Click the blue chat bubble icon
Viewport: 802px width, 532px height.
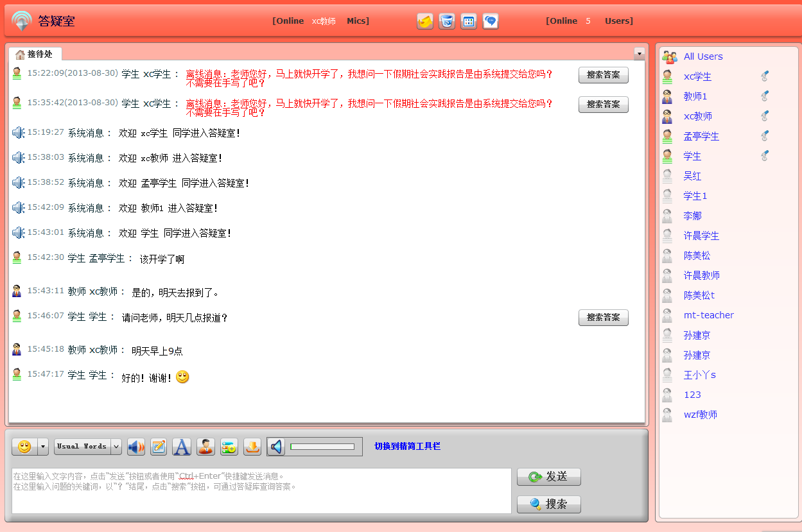[491, 21]
